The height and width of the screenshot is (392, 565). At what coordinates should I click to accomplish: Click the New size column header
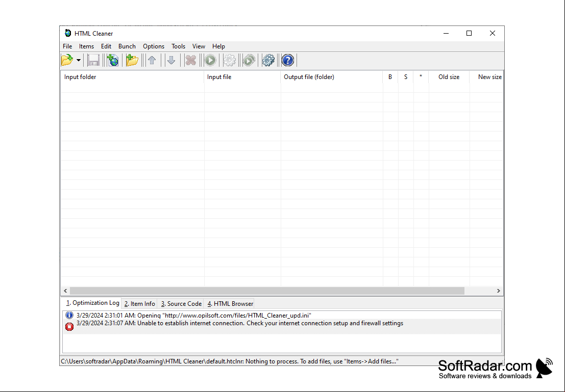(486, 77)
